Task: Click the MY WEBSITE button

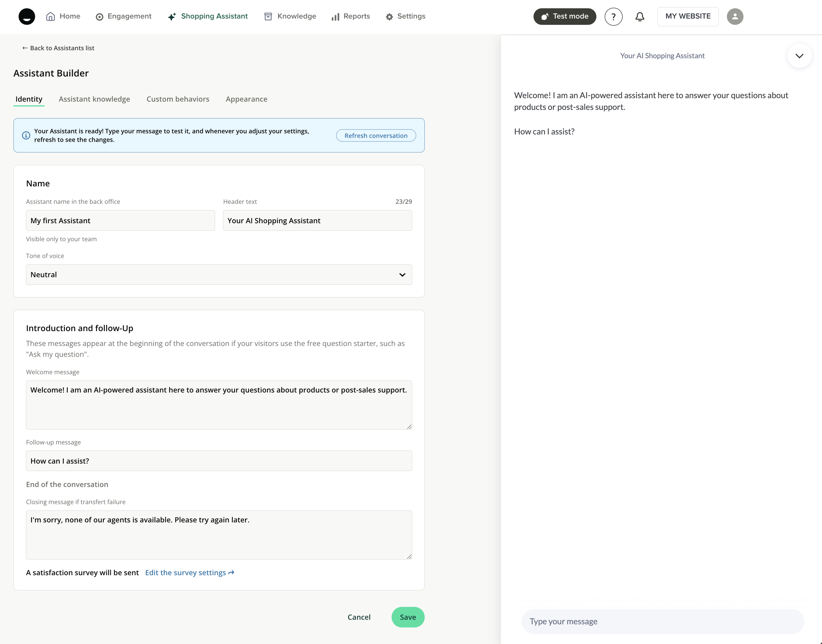Action: coord(688,17)
